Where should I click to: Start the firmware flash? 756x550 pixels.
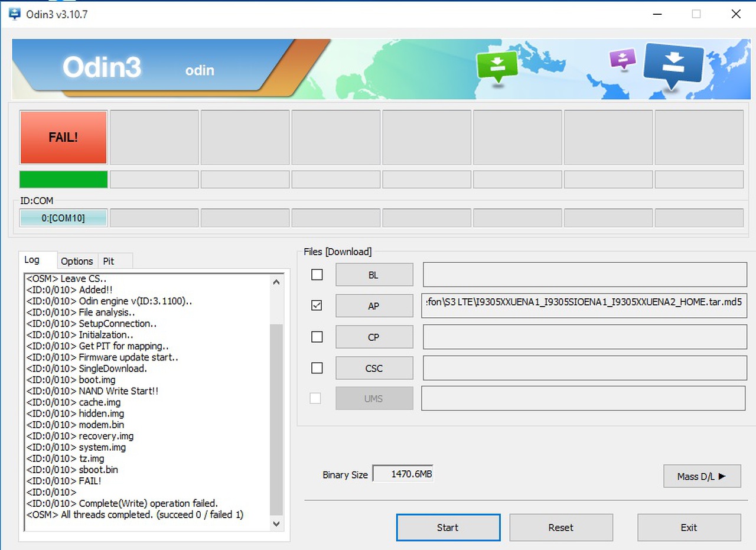pos(448,528)
